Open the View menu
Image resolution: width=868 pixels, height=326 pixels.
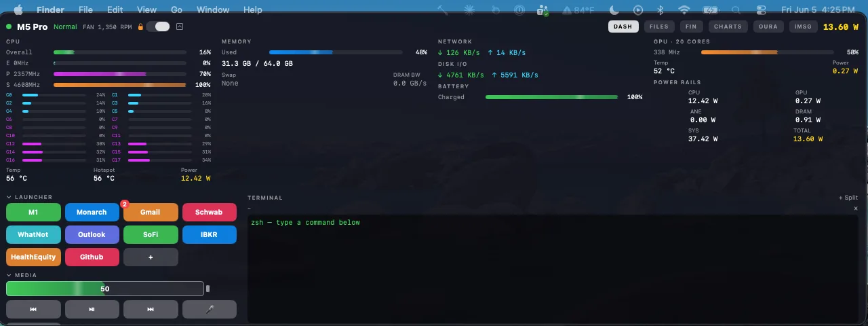click(146, 10)
